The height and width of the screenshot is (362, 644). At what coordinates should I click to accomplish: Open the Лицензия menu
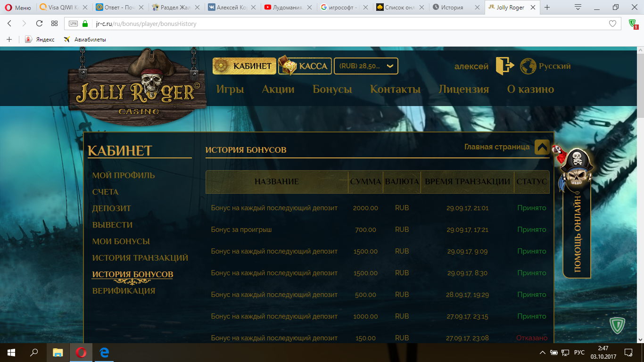click(463, 89)
